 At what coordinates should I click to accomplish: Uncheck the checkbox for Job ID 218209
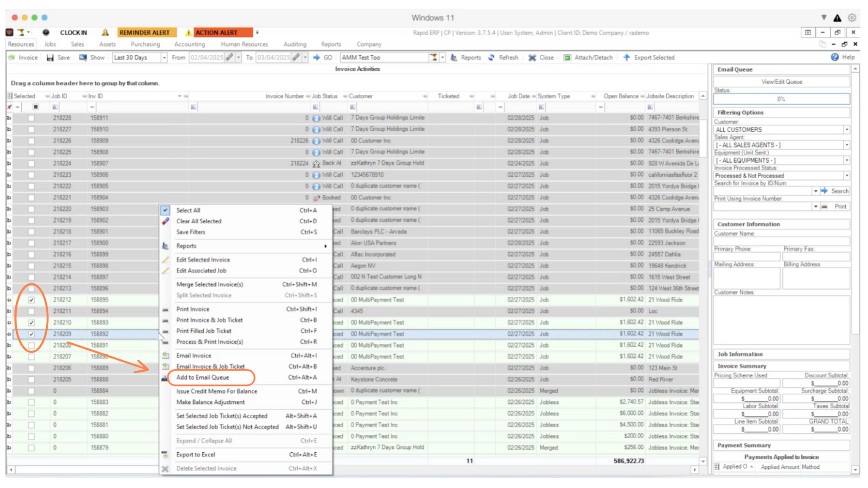31,334
